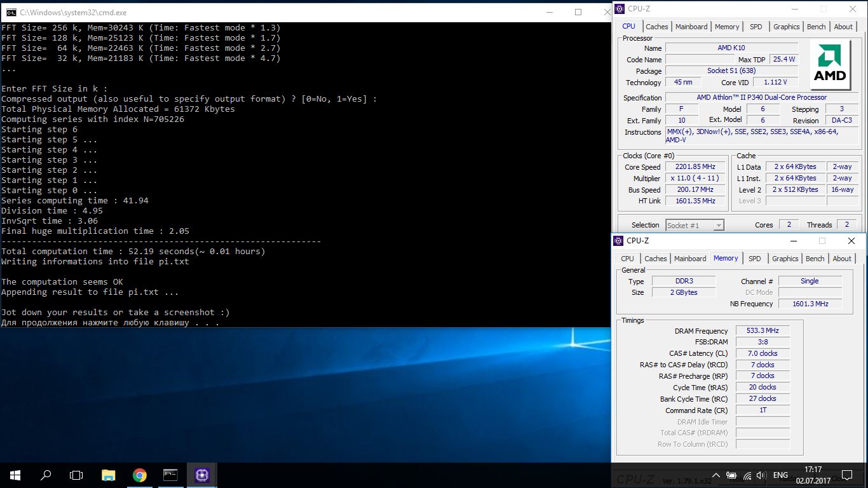
Task: Switch to Caches tab in CPU-Z memory window
Action: (x=655, y=259)
